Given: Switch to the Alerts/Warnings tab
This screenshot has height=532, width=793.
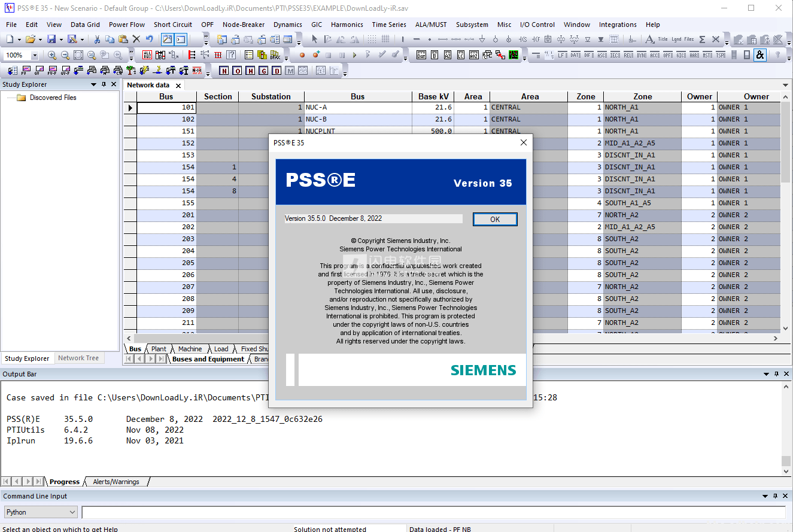Looking at the screenshot, I should tap(116, 482).
